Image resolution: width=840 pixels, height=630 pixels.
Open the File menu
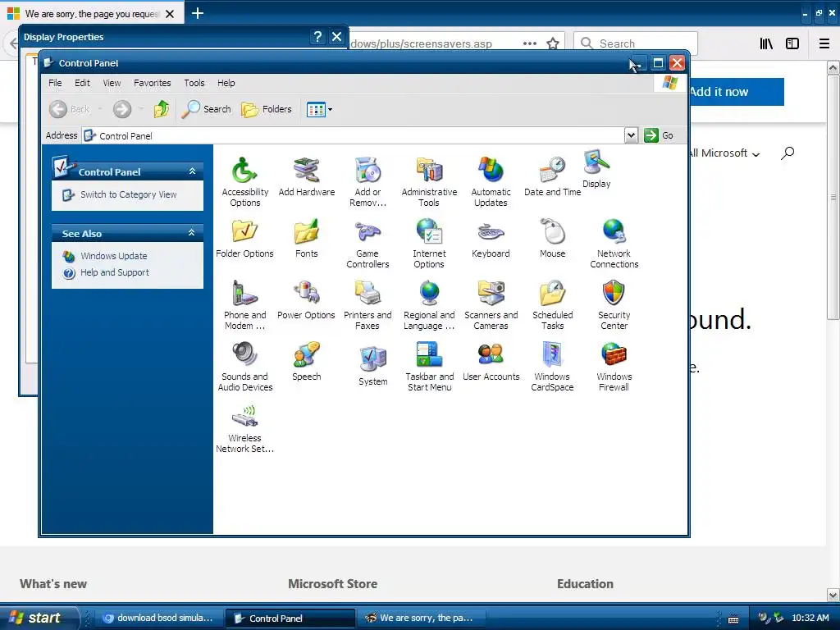click(55, 83)
